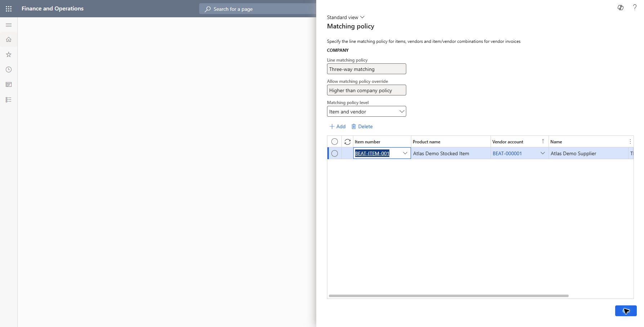Open Favorites star in the sidebar
The width and height of the screenshot is (644, 327).
coord(9,55)
